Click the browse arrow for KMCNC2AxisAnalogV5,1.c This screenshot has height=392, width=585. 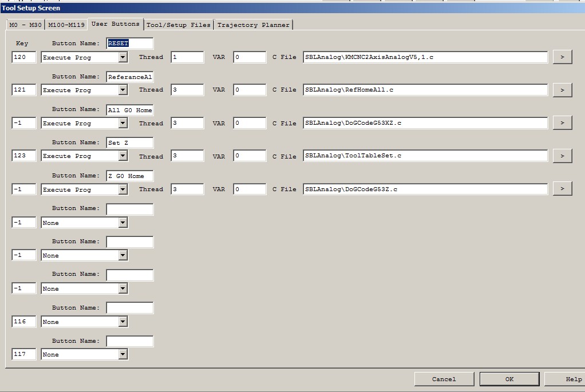pyautogui.click(x=562, y=57)
